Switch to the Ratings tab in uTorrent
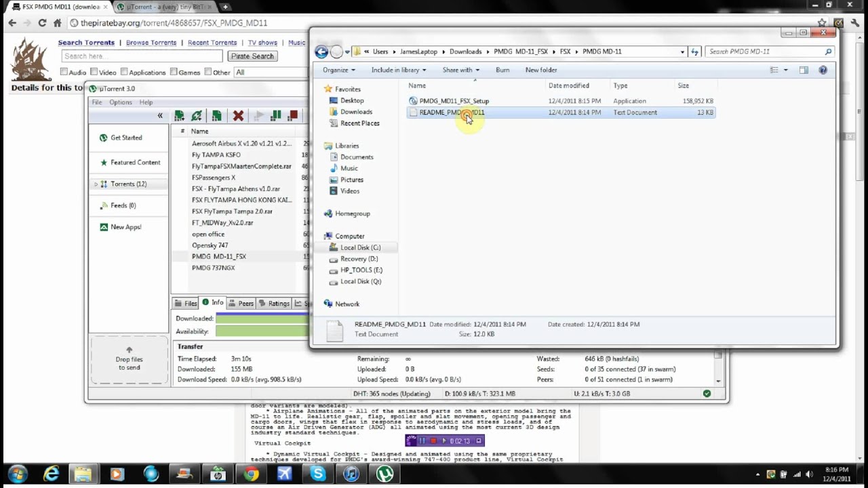868x488 pixels. [x=274, y=304]
